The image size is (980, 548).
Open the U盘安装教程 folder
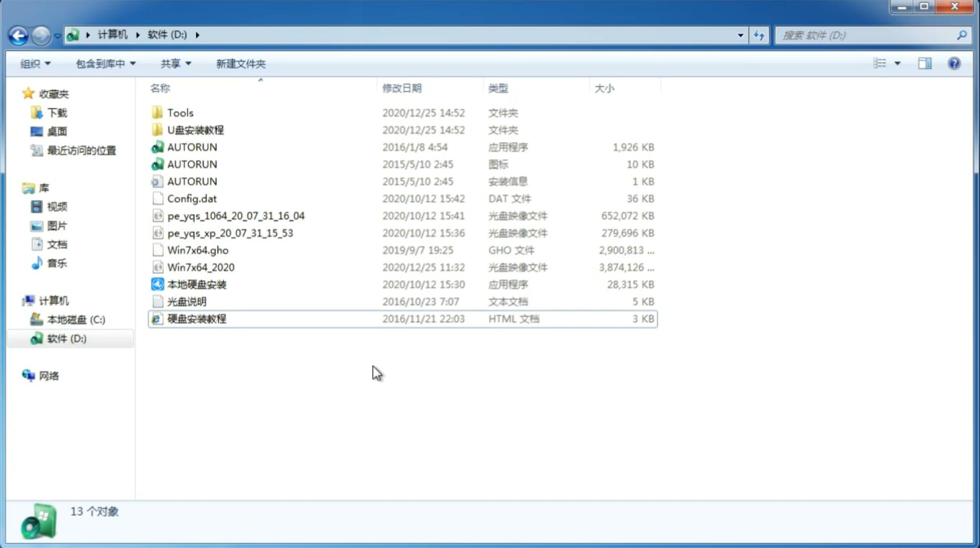196,129
